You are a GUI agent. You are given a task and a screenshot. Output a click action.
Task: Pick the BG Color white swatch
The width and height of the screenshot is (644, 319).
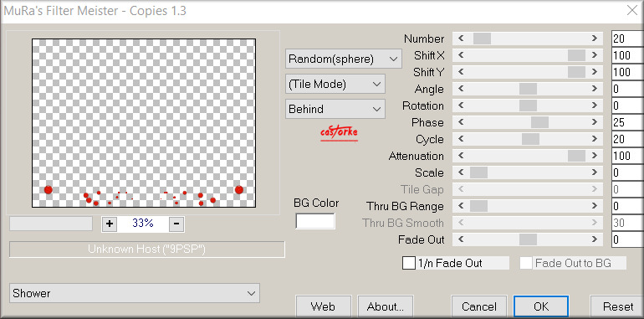tap(315, 221)
